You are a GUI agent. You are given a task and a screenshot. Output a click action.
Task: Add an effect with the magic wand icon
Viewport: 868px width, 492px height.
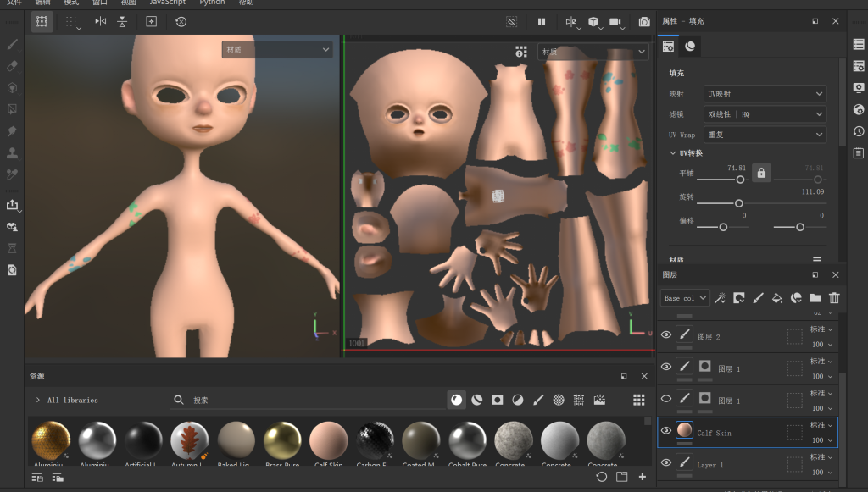pyautogui.click(x=720, y=298)
